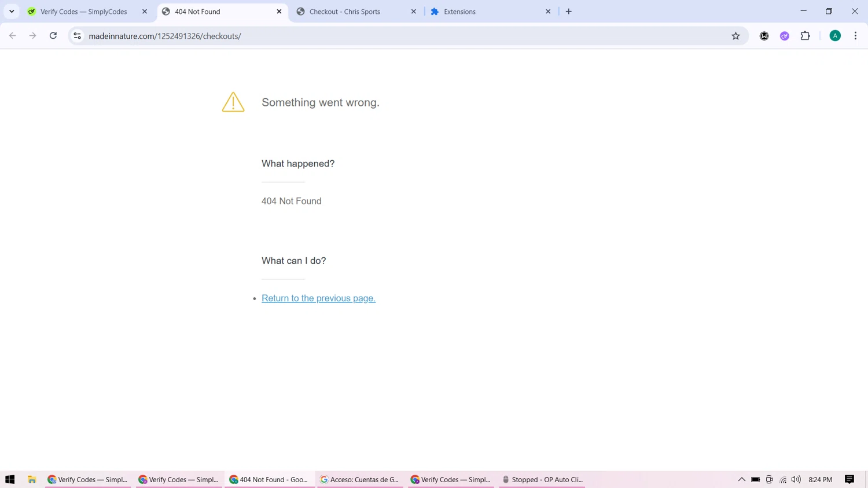Viewport: 868px width, 488px height.
Task: Open the Wi-Fi network tray icon
Action: (x=783, y=479)
